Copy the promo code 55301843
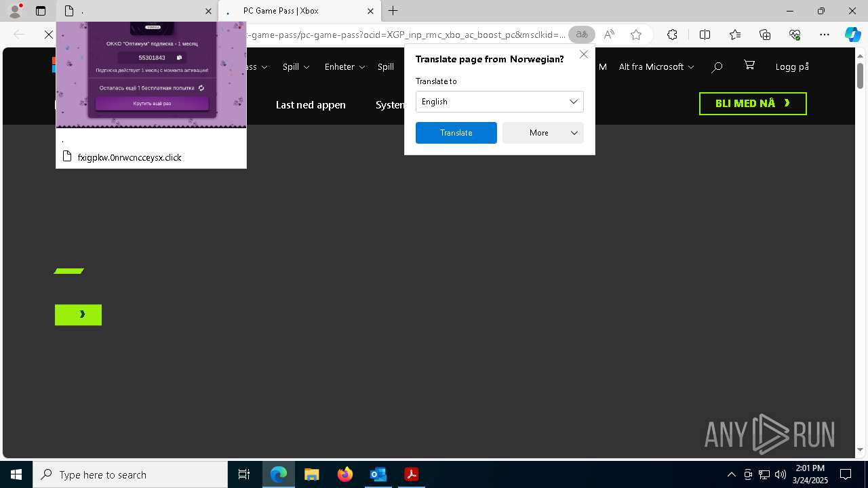The height and width of the screenshot is (488, 868). (179, 58)
